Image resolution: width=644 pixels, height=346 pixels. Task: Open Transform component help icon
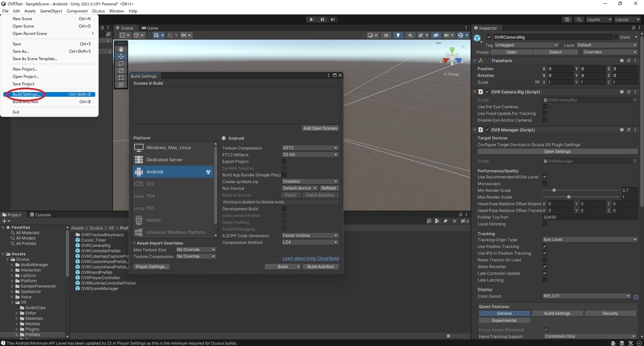tap(622, 61)
